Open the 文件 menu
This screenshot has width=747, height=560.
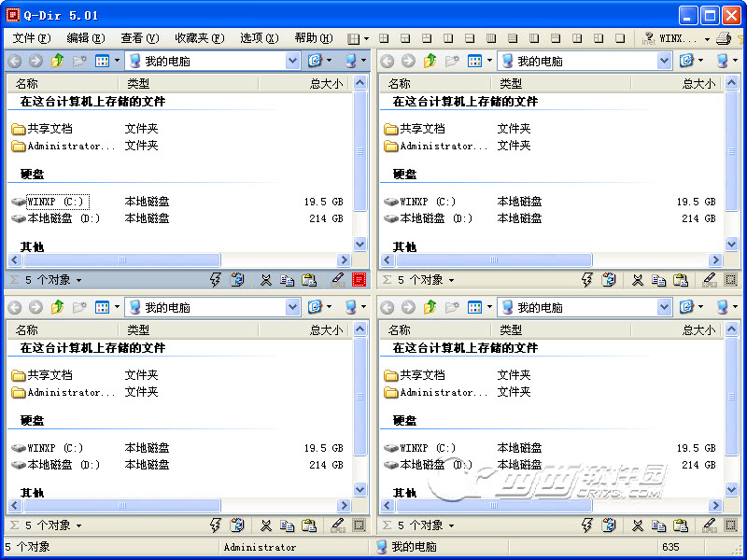pos(30,38)
